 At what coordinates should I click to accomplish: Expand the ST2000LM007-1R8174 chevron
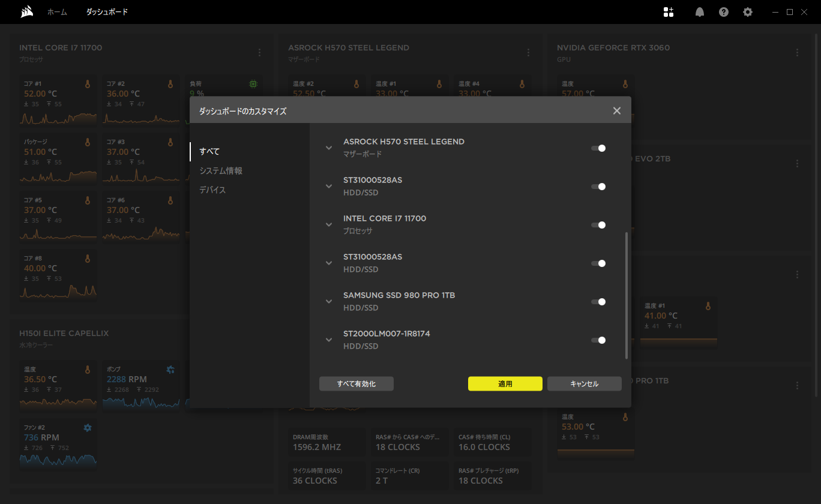pos(329,340)
